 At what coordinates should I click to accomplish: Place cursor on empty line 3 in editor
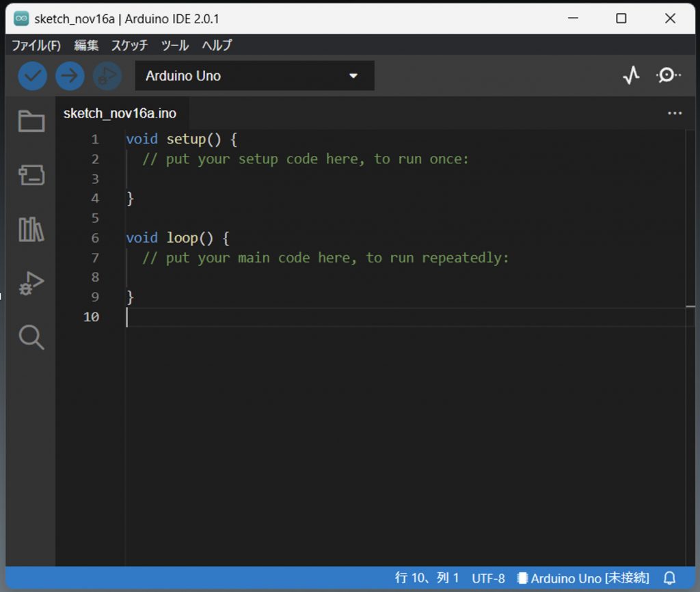[x=273, y=179]
